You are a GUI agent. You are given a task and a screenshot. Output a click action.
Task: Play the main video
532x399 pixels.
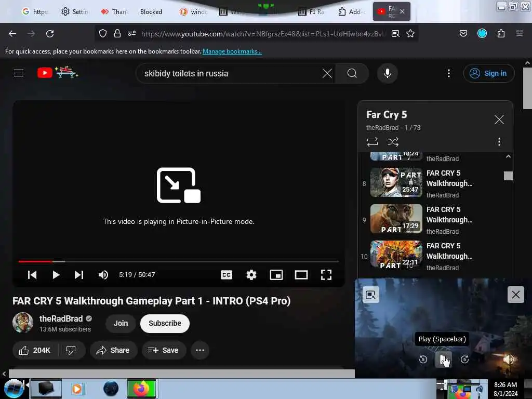point(56,274)
